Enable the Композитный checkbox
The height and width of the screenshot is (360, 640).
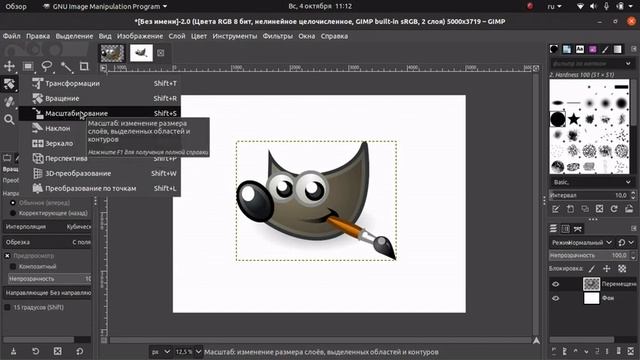[x=13, y=267]
